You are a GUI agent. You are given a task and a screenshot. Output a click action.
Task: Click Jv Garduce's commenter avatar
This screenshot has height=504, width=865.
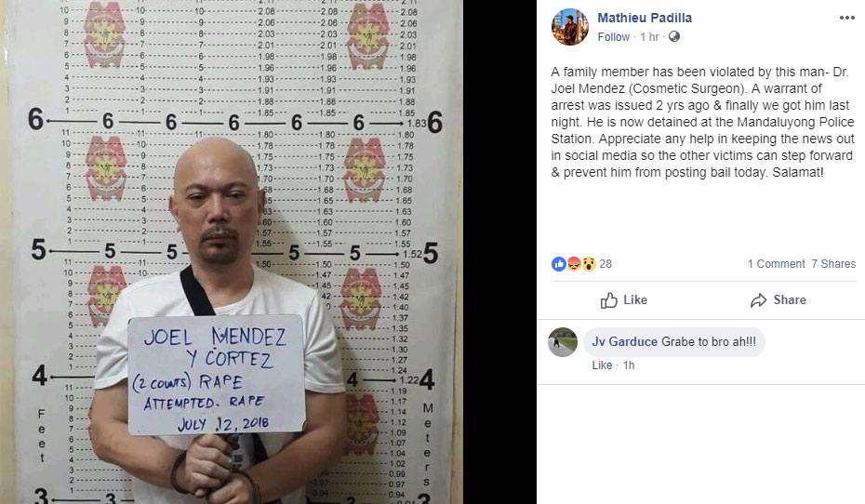563,342
